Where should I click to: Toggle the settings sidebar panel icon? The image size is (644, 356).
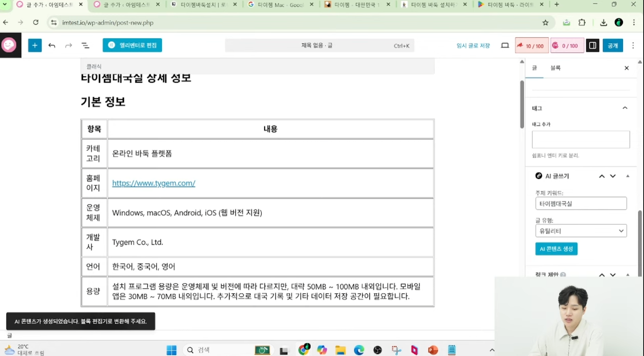point(593,45)
